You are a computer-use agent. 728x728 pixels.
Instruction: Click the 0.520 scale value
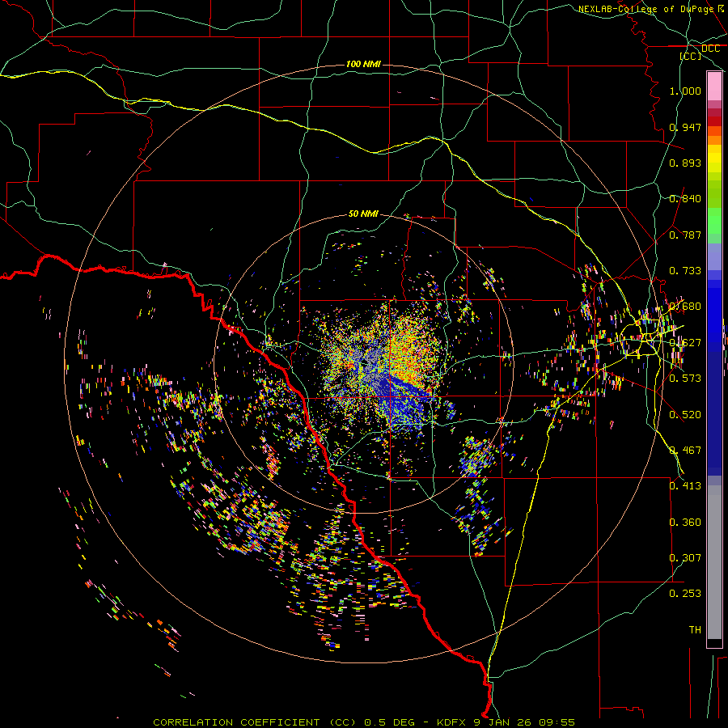pos(685,415)
